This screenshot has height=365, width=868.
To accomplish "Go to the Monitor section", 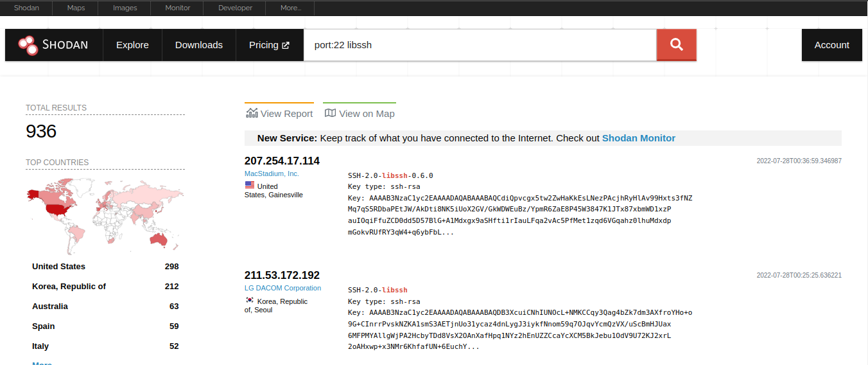I will (177, 8).
